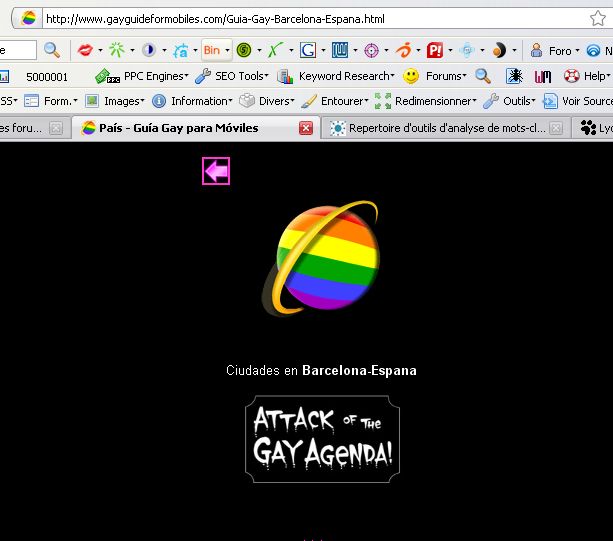Click the pink back arrow on the page
This screenshot has width=613, height=541.
click(x=216, y=171)
